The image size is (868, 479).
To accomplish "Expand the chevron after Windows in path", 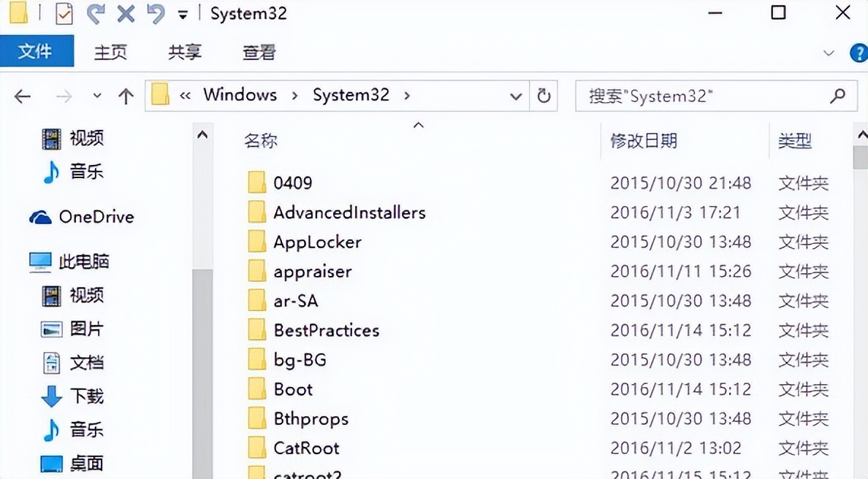I will (x=294, y=96).
